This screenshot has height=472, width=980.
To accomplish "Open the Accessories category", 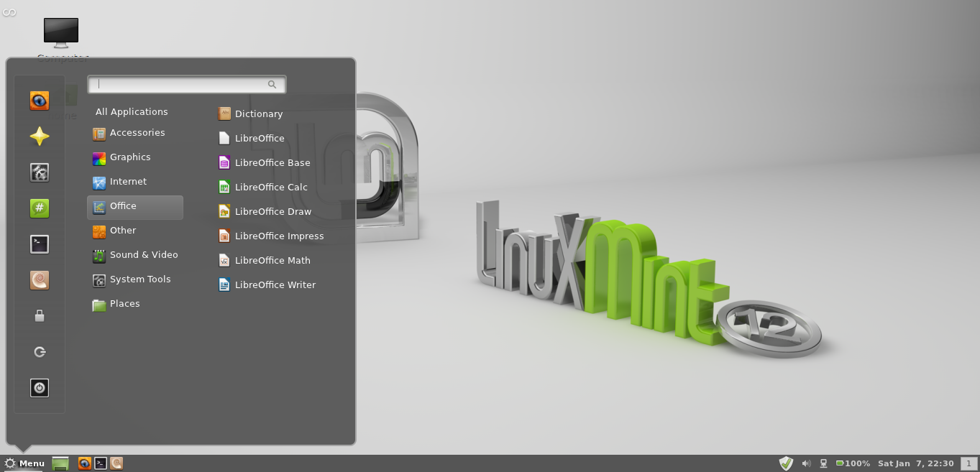I will [135, 133].
